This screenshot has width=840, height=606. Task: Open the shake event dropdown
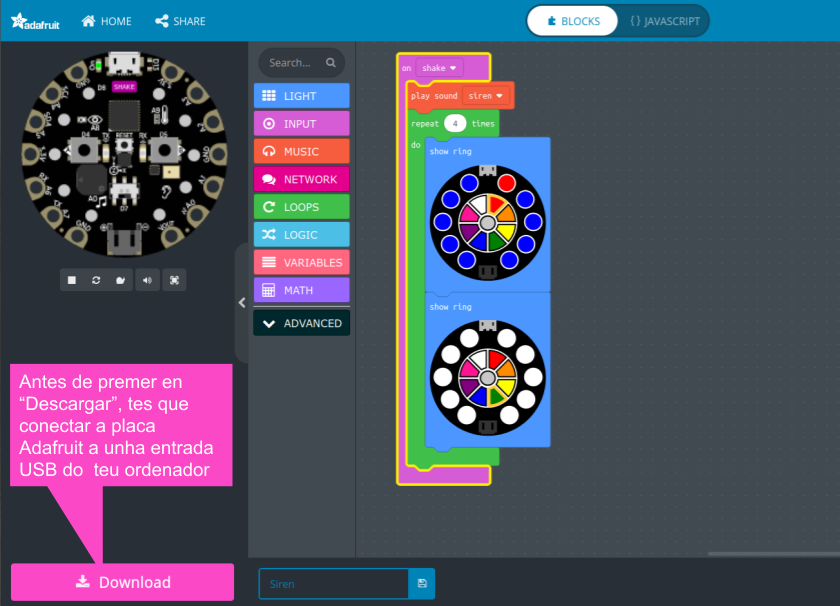click(440, 68)
